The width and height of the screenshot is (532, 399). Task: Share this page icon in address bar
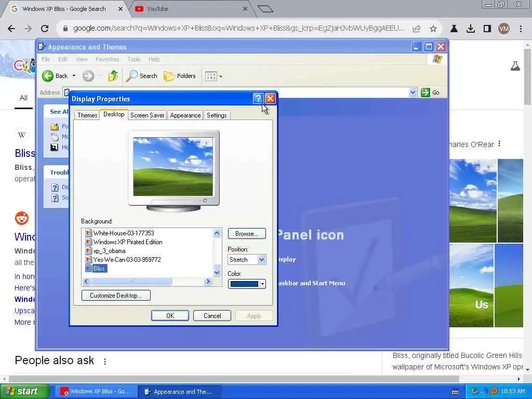pyautogui.click(x=417, y=29)
